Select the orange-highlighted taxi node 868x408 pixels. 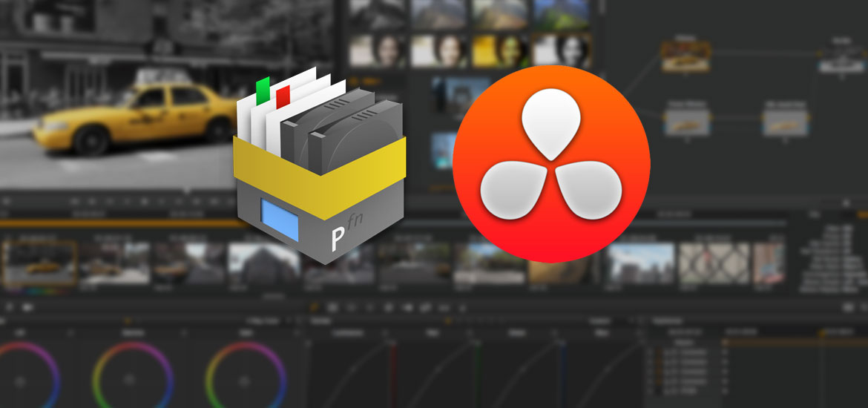pyautogui.click(x=686, y=58)
